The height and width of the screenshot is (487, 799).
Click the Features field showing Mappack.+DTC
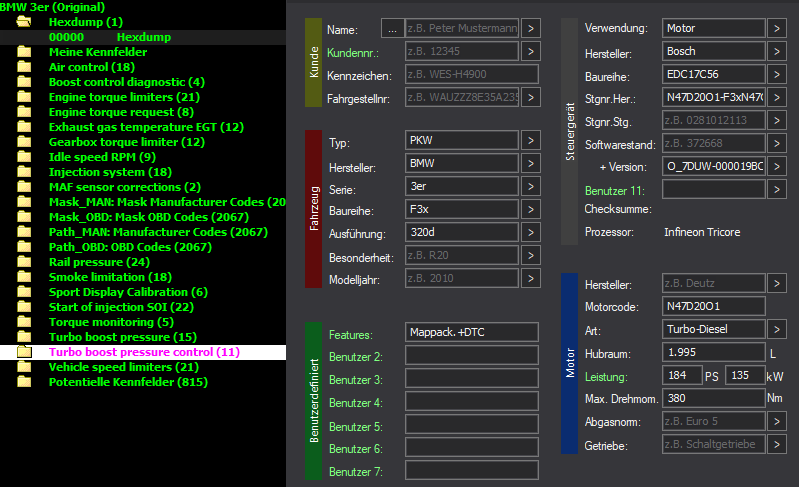pos(472,332)
